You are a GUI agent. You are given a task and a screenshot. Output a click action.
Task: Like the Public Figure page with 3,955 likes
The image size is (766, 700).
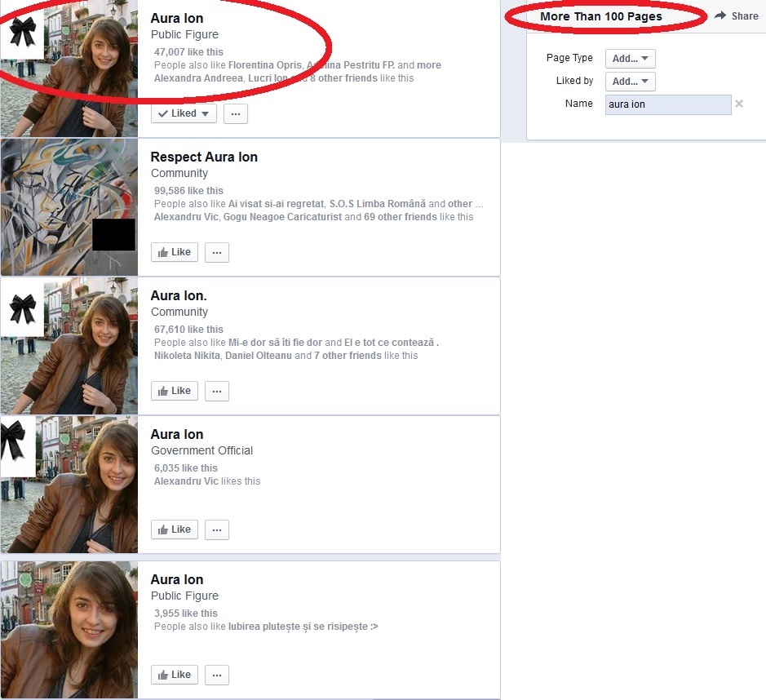pos(175,676)
